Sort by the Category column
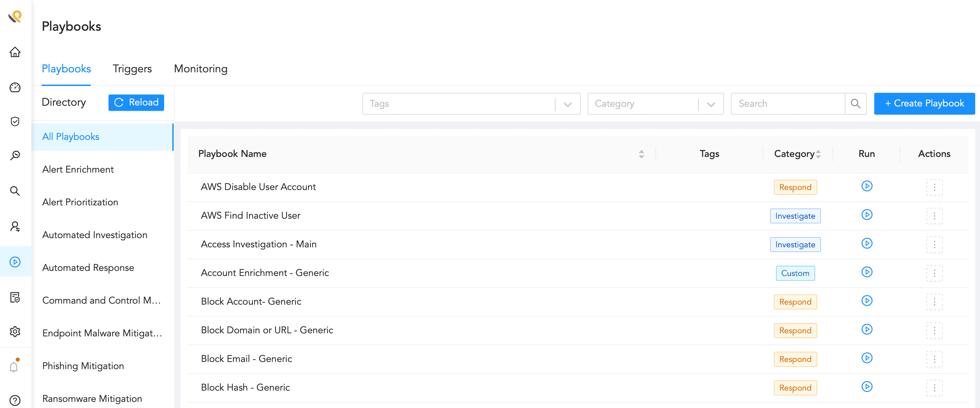This screenshot has height=408, width=980. [x=818, y=154]
